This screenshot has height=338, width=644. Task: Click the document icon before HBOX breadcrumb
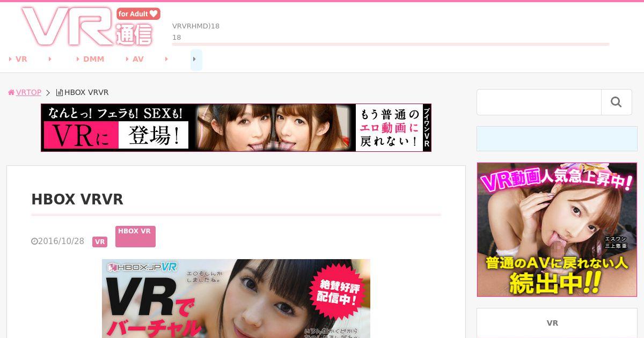coord(60,92)
